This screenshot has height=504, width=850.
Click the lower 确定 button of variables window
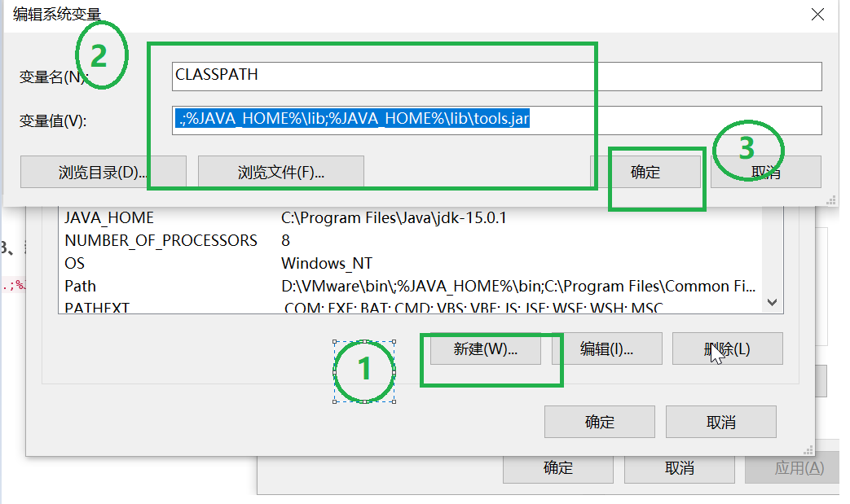point(600,422)
